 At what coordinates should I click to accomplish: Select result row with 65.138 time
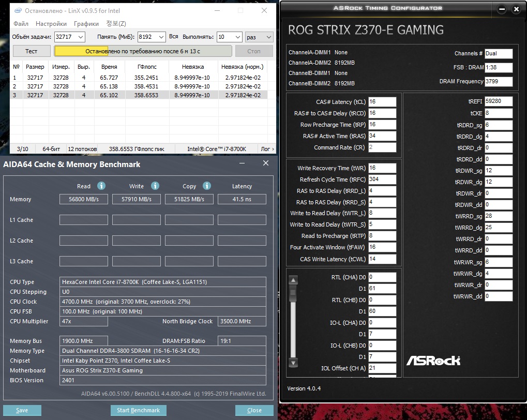pos(140,86)
